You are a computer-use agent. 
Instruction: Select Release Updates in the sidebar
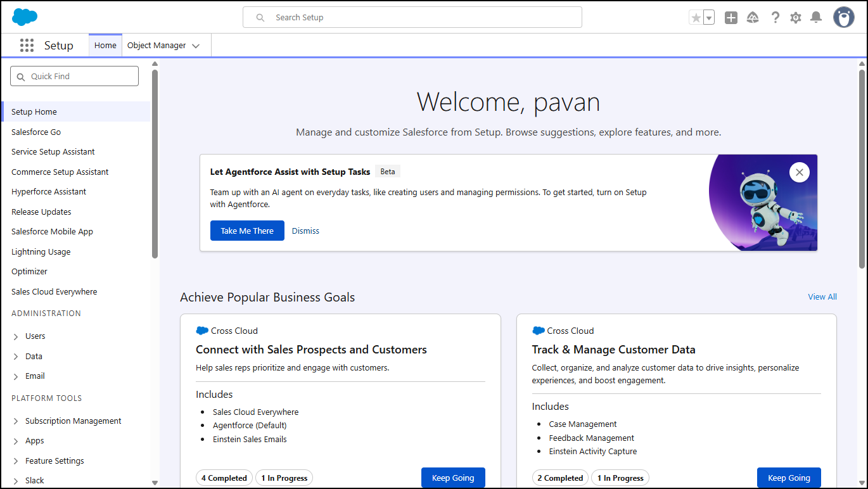(x=41, y=212)
